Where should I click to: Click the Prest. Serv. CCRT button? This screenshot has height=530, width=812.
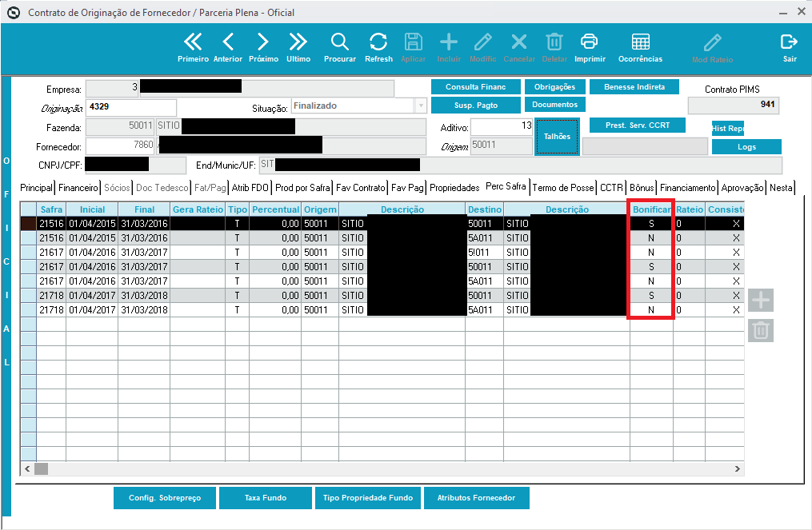click(638, 126)
